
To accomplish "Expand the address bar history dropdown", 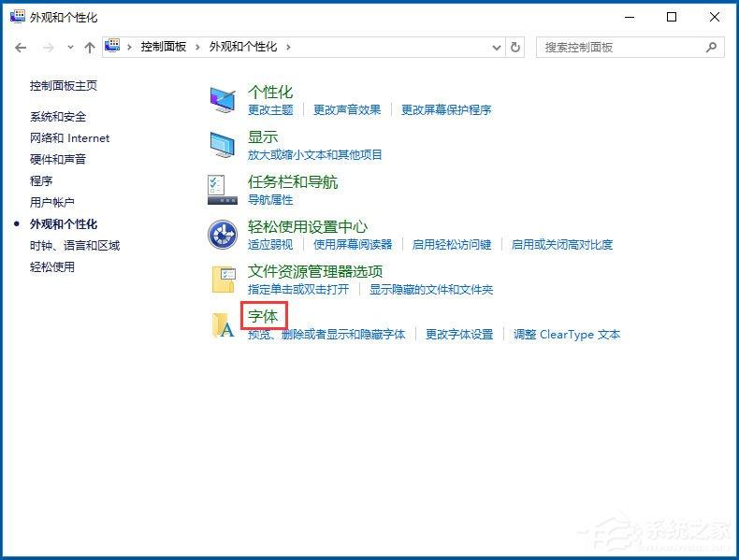I will (x=497, y=47).
